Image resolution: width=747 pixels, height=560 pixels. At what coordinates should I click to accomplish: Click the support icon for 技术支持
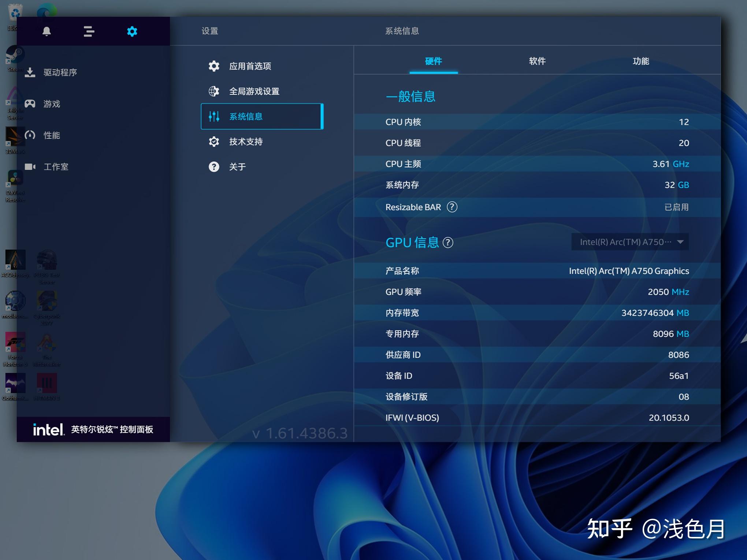pyautogui.click(x=214, y=142)
